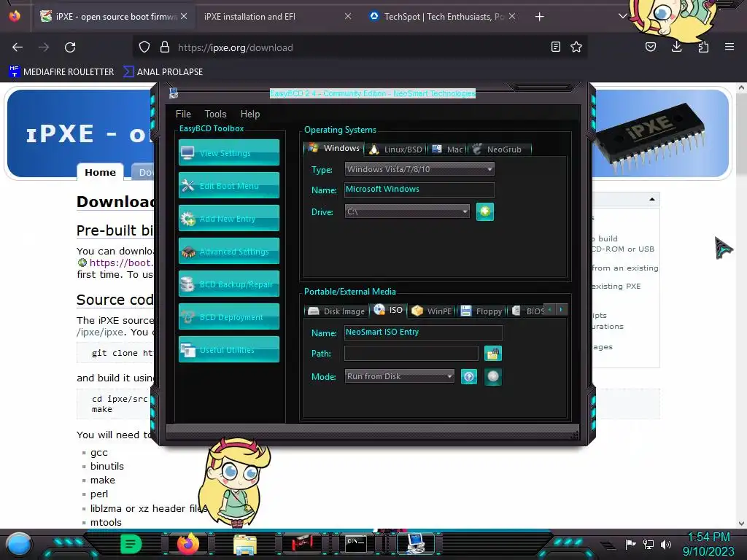The image size is (747, 560).
Task: Click the browse folder icon beside Path
Action: (x=493, y=354)
